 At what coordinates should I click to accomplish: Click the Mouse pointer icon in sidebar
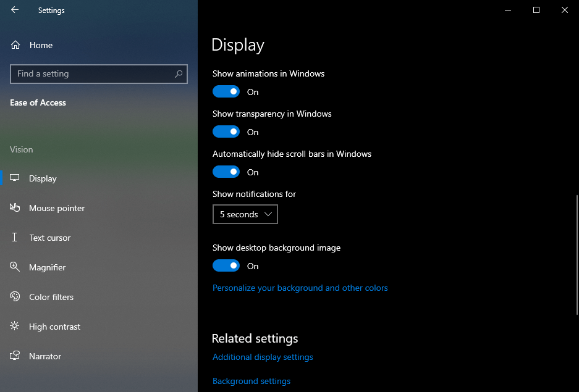click(x=15, y=207)
